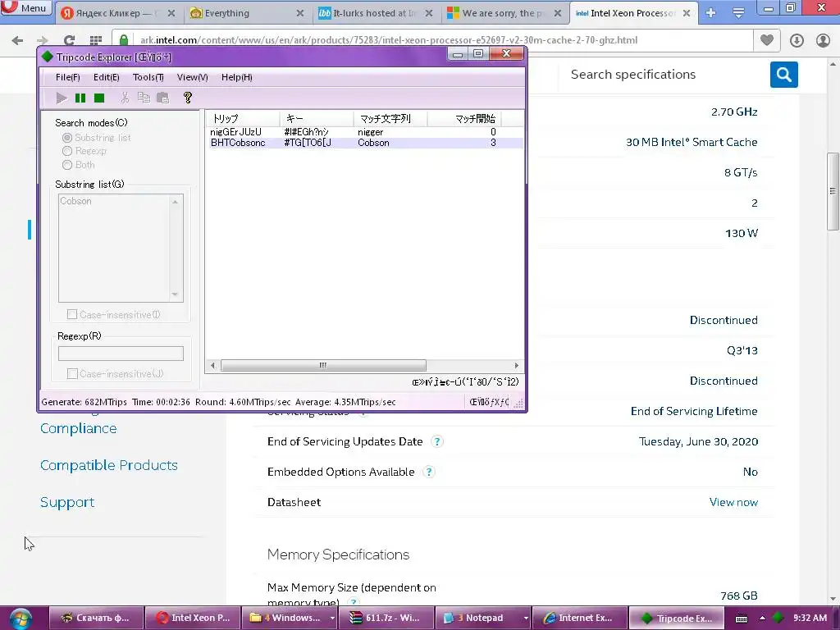Close the Everything browser tab
840x630 pixels.
(300, 13)
